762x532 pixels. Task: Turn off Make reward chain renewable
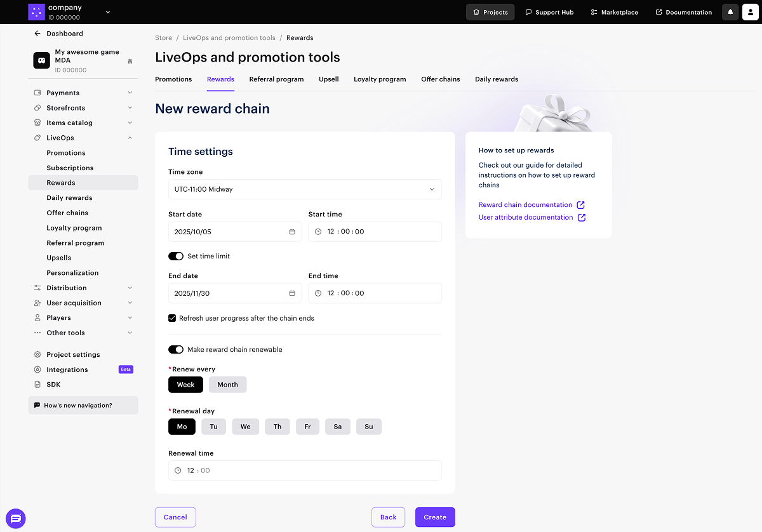coord(176,350)
